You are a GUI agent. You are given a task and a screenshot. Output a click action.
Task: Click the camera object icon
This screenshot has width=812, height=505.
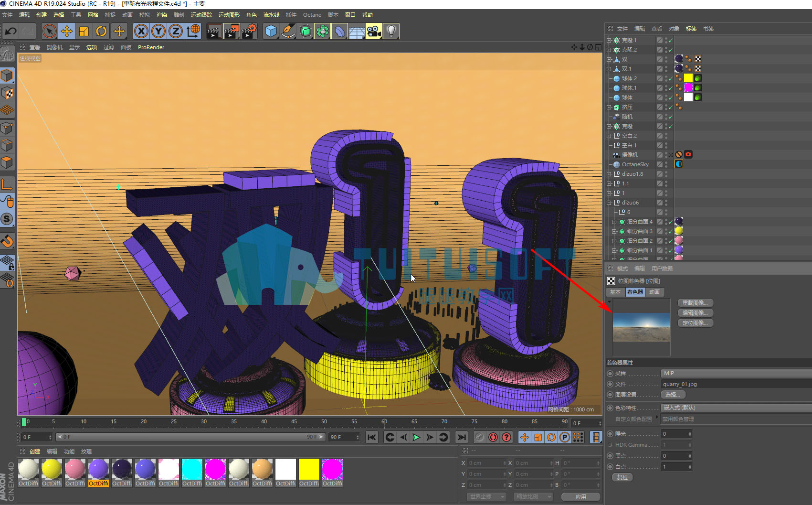[374, 32]
